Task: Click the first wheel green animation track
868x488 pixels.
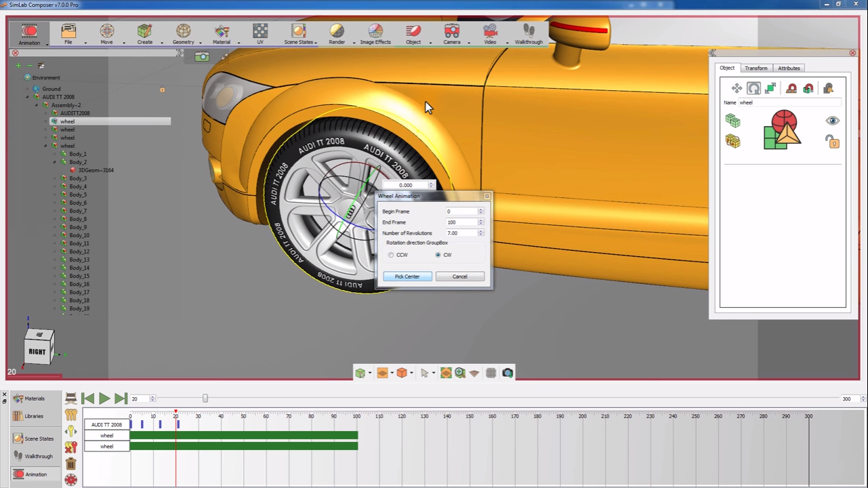Action: pyautogui.click(x=244, y=435)
